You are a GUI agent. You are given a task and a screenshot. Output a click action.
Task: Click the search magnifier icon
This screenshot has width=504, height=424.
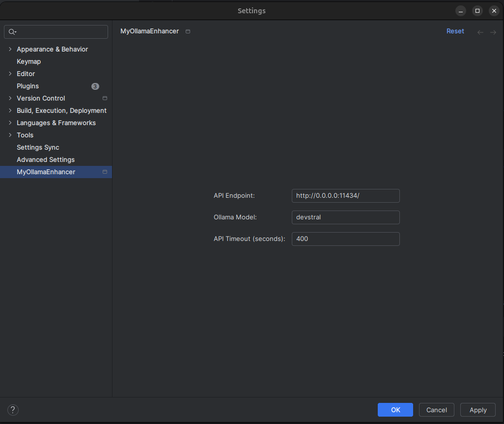tap(12, 31)
